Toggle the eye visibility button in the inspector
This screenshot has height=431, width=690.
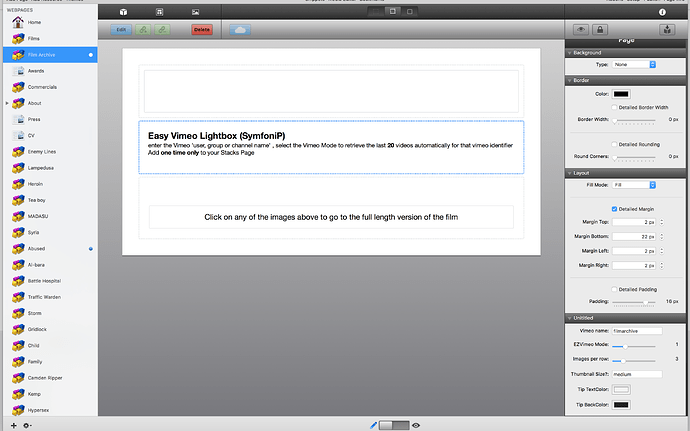coord(581,29)
